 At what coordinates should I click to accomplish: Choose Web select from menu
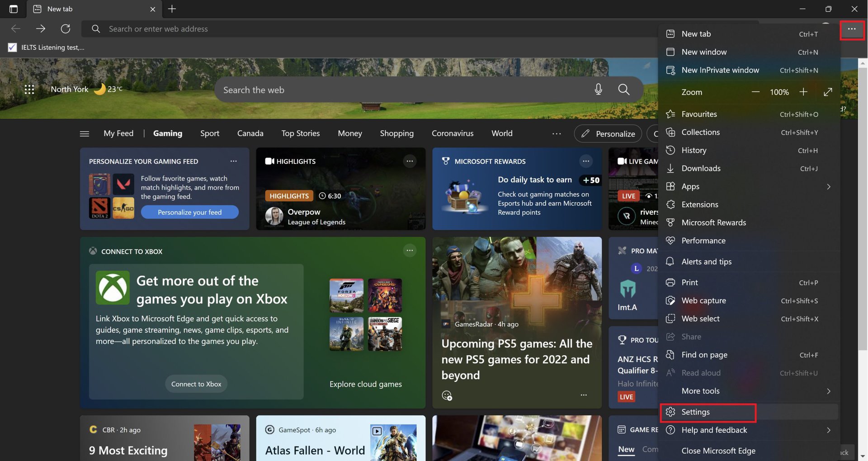click(x=749, y=318)
